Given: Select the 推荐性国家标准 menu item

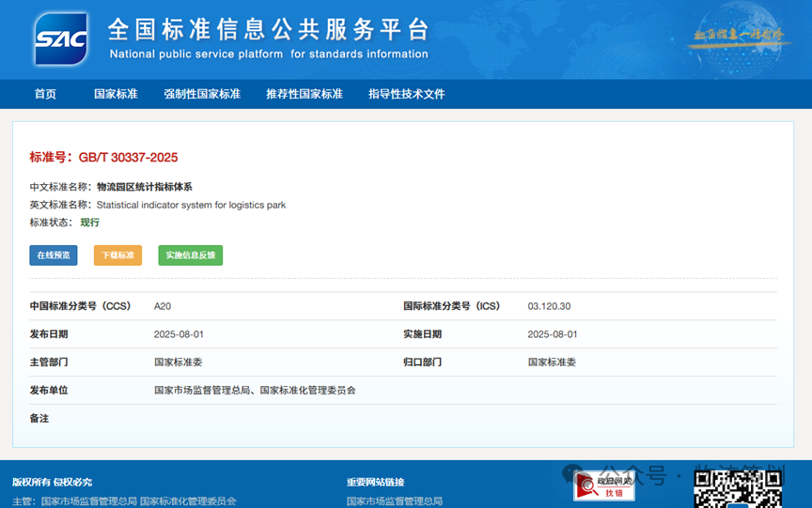Looking at the screenshot, I should (x=304, y=94).
